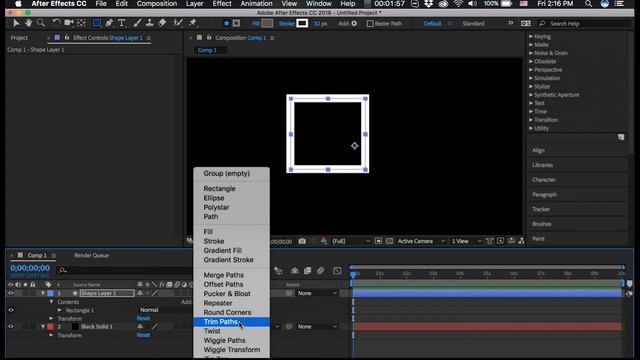This screenshot has width=640, height=360.
Task: Hide Black Solid 1 with its eye icon
Action: [11, 327]
